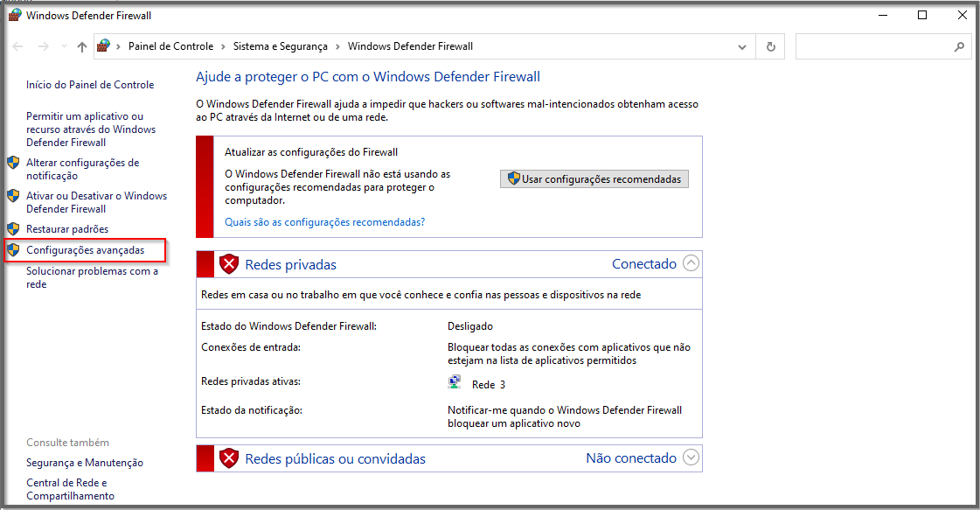
Task: Open Quais são as configurações recomendadas link
Action: [325, 222]
